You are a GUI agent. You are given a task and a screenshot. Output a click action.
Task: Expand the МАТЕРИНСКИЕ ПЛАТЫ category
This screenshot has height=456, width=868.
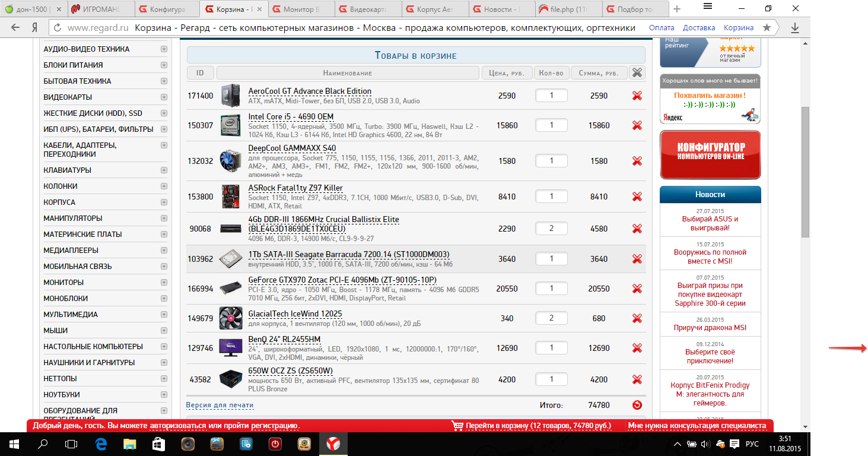pyautogui.click(x=164, y=235)
